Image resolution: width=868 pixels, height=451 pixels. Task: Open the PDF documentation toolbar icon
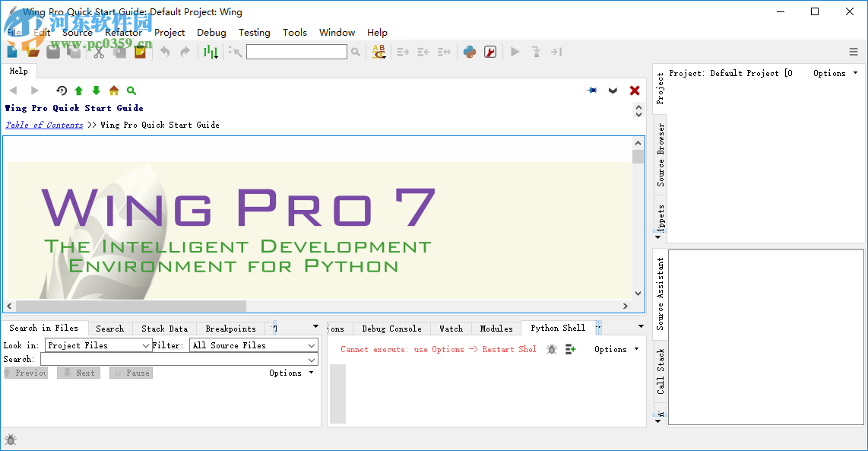tap(490, 52)
